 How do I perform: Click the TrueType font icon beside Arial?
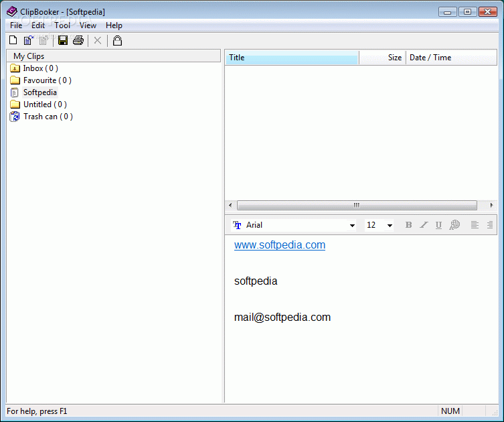point(237,225)
